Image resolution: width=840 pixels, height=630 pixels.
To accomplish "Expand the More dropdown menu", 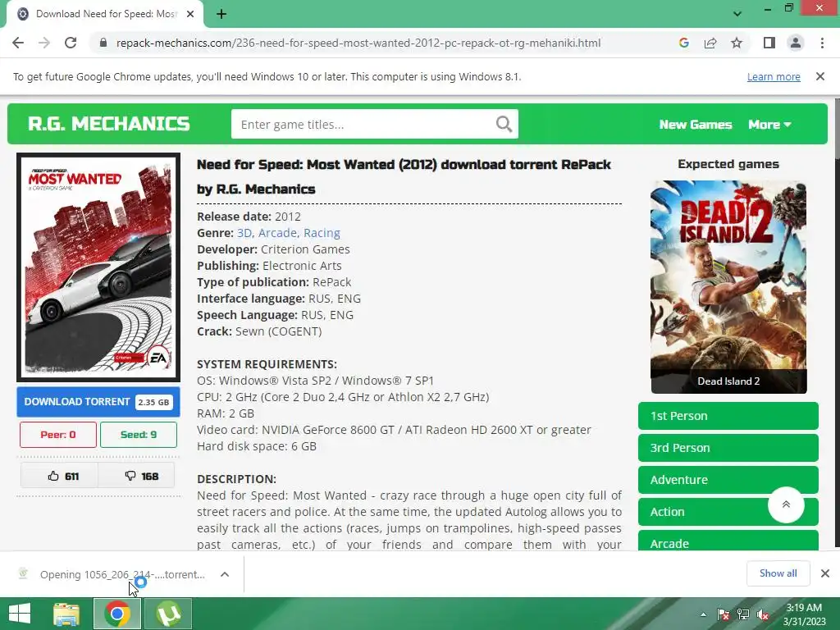I will pyautogui.click(x=769, y=125).
